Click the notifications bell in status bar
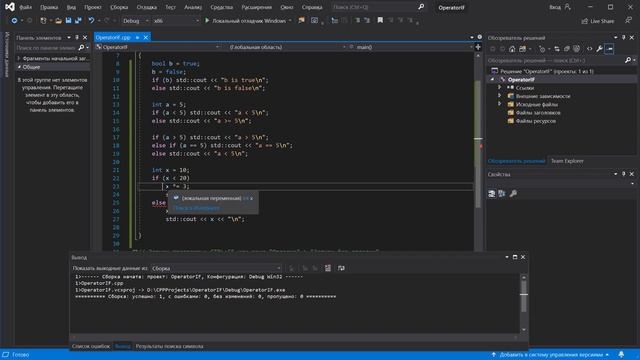 pos(621,355)
